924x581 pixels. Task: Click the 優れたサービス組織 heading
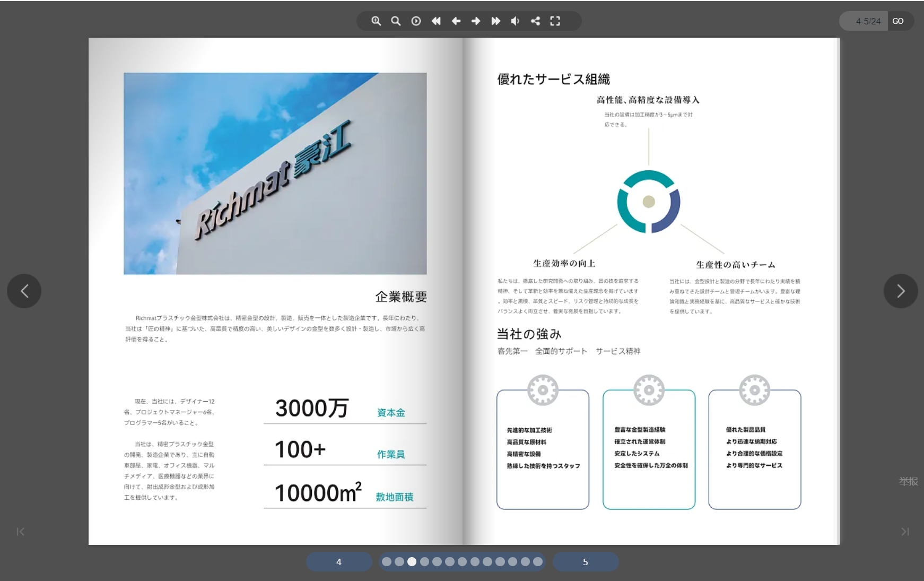point(553,79)
